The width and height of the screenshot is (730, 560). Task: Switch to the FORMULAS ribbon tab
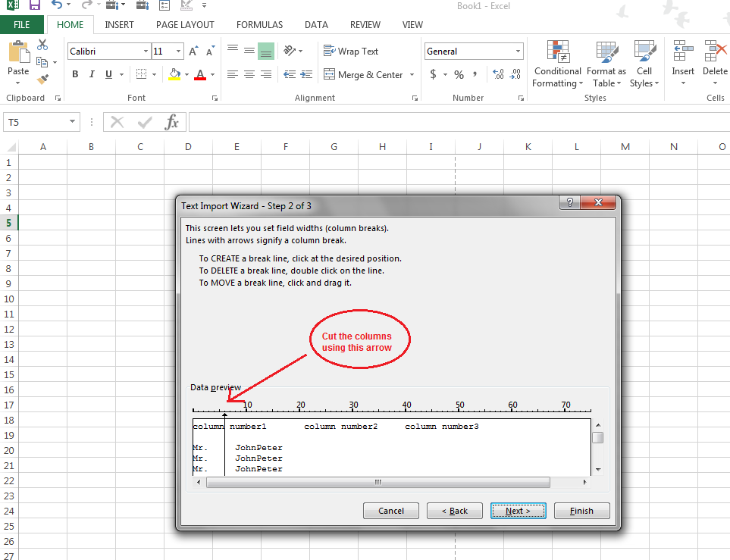pos(259,24)
